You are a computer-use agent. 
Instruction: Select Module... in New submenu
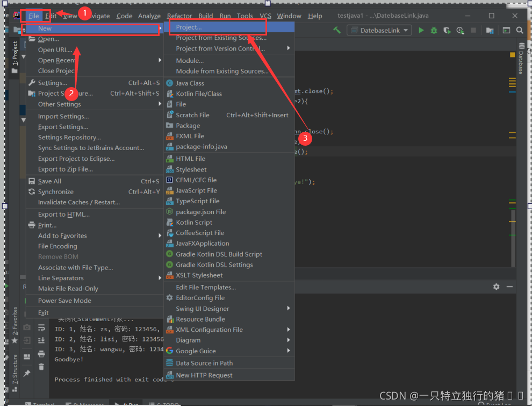click(x=229, y=61)
